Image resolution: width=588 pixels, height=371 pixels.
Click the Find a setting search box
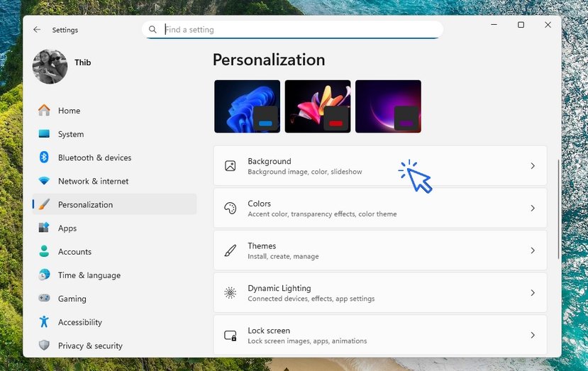[298, 30]
